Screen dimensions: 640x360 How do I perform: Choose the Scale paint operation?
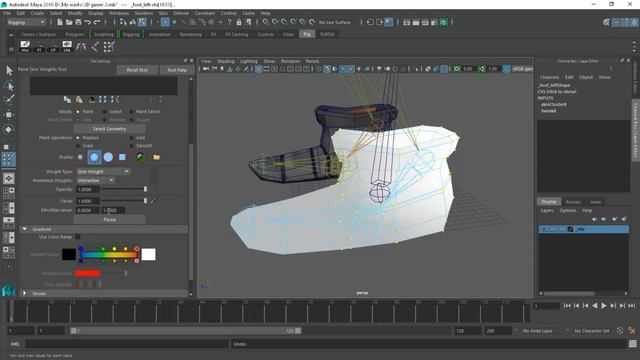(x=78, y=146)
